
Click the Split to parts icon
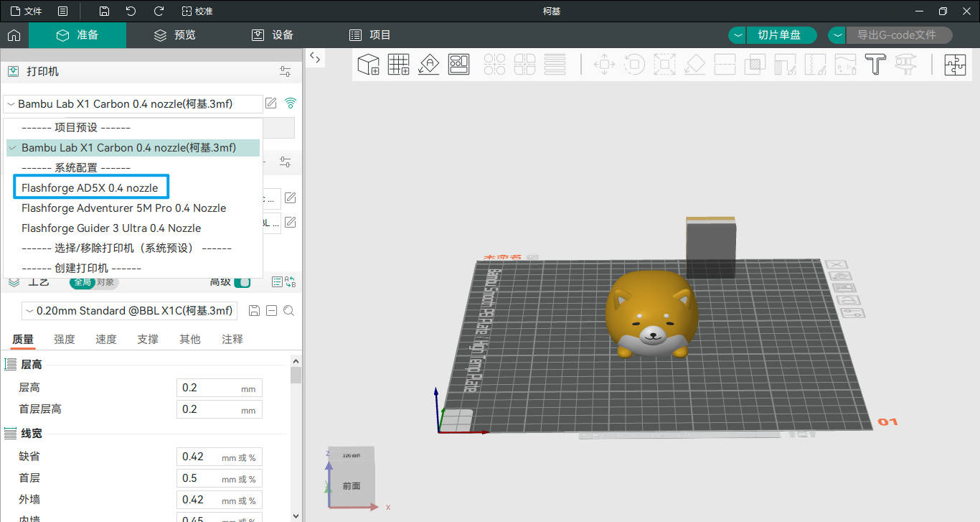coord(524,65)
